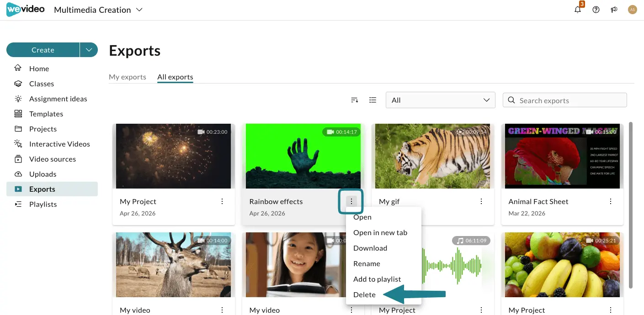Open the All filter dropdown

pos(441,100)
